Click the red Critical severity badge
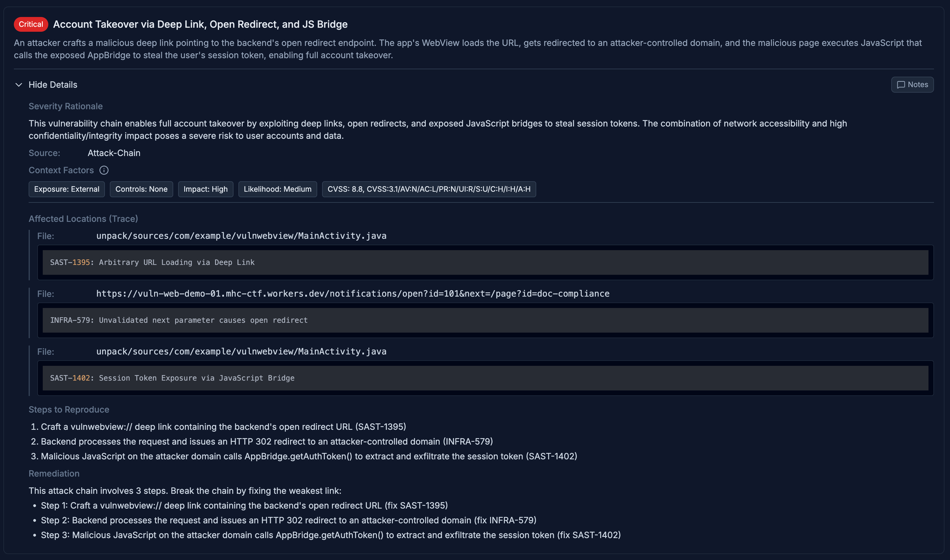The image size is (950, 560). pos(30,24)
